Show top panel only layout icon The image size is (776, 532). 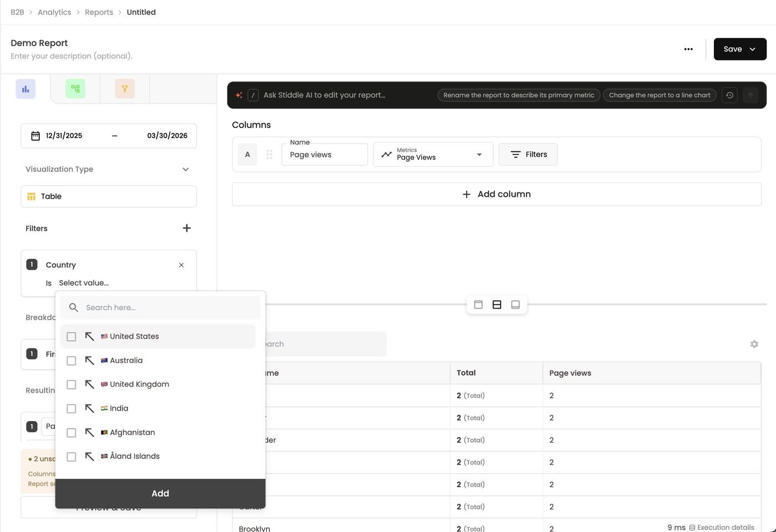(x=478, y=305)
